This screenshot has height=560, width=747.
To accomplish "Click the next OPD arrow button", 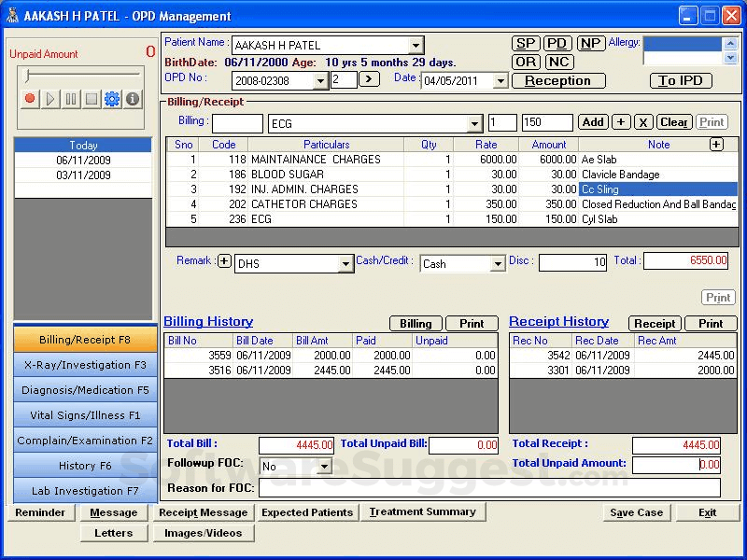I will (x=369, y=79).
